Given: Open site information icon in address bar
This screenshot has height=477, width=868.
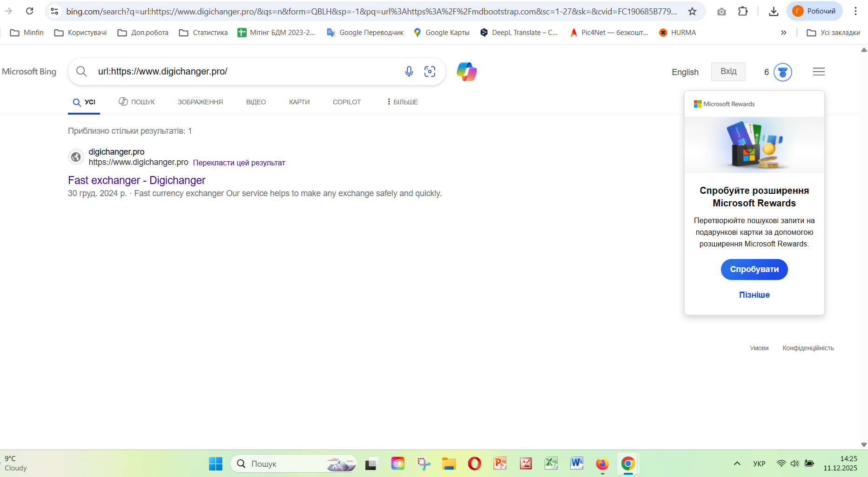Looking at the screenshot, I should (x=54, y=11).
